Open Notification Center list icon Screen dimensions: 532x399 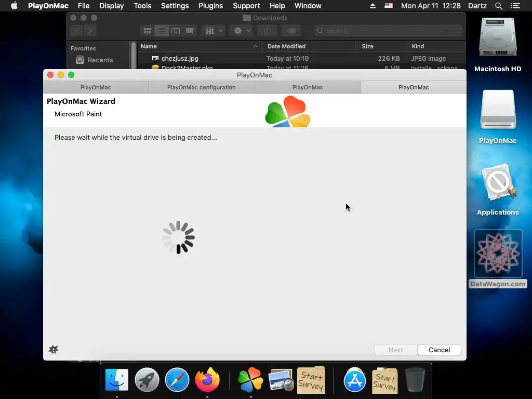click(x=515, y=6)
